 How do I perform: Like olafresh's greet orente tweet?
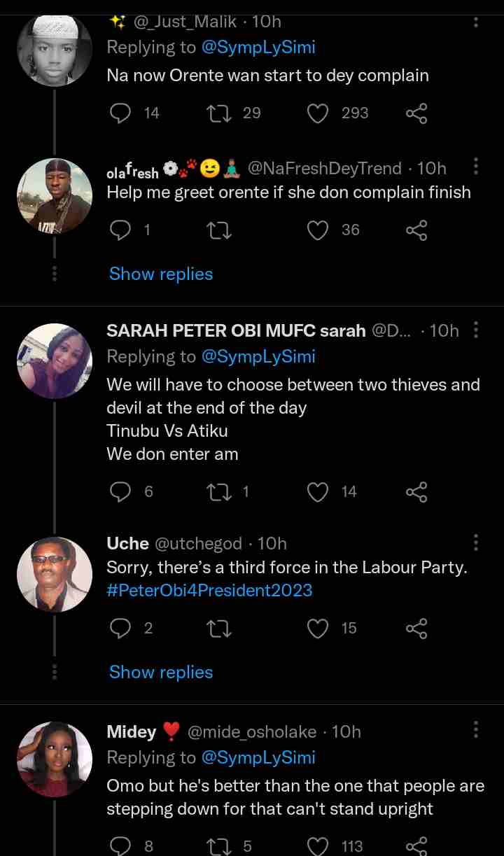click(318, 230)
